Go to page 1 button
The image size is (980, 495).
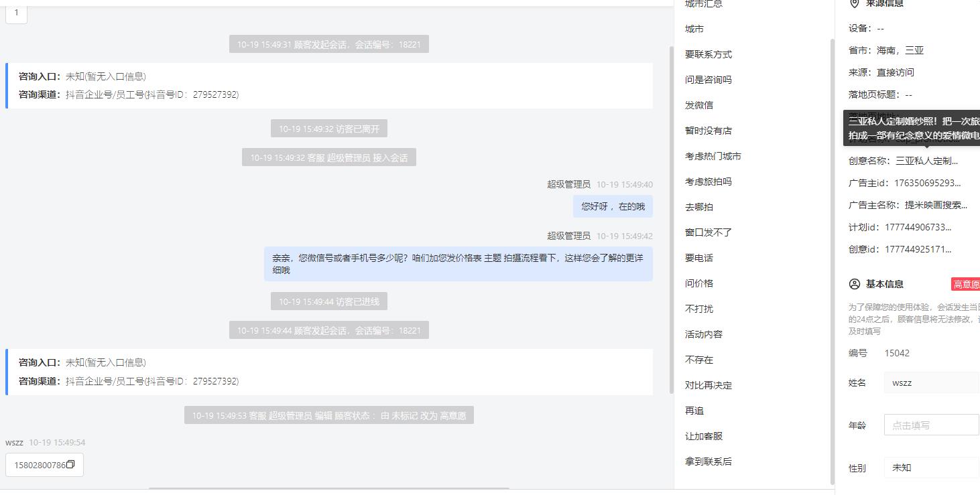tap(17, 12)
